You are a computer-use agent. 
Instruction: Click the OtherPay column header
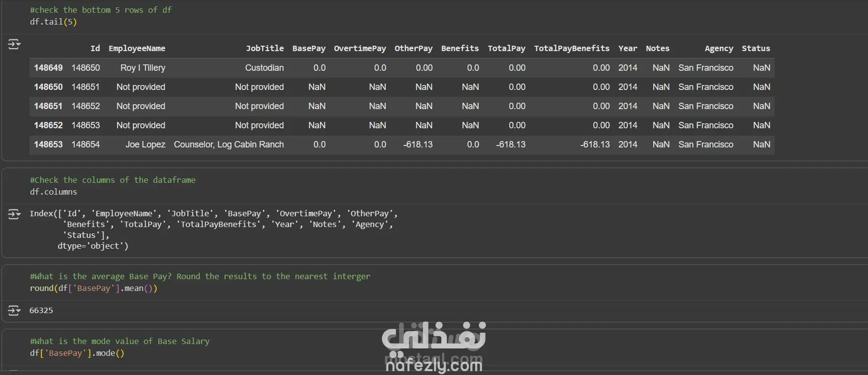point(413,48)
